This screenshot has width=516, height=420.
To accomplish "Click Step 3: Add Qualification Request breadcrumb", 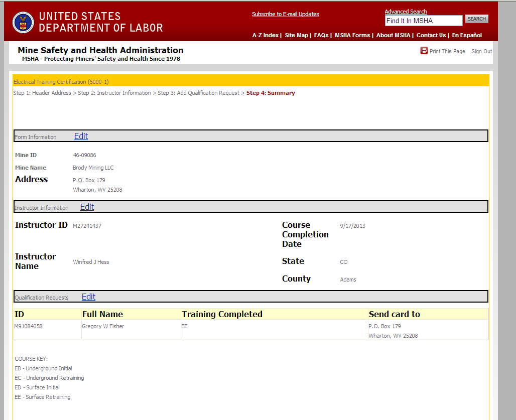I will click(x=198, y=93).
